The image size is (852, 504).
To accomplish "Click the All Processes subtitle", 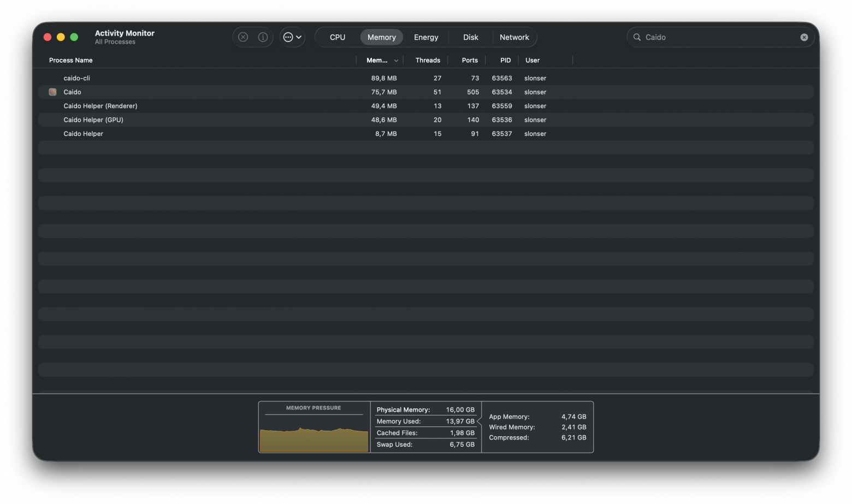I will point(115,42).
